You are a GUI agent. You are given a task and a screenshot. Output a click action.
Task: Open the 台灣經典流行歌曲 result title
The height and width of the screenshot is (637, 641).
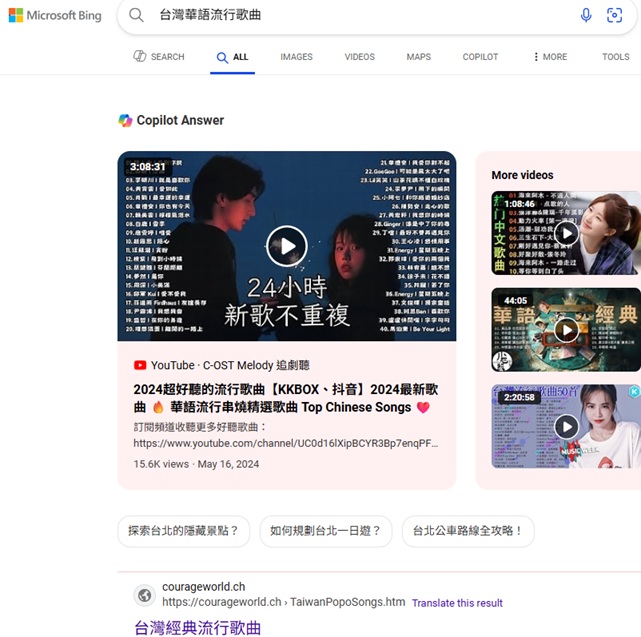pos(198,628)
